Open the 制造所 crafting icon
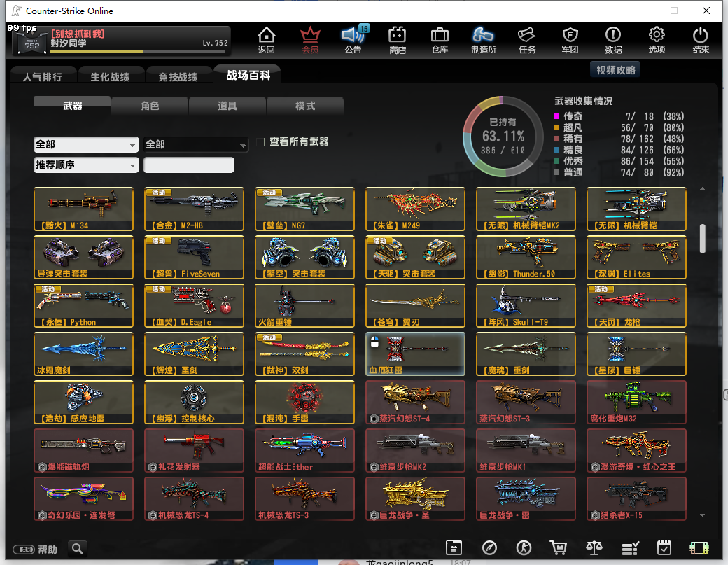The width and height of the screenshot is (728, 565). [x=483, y=40]
